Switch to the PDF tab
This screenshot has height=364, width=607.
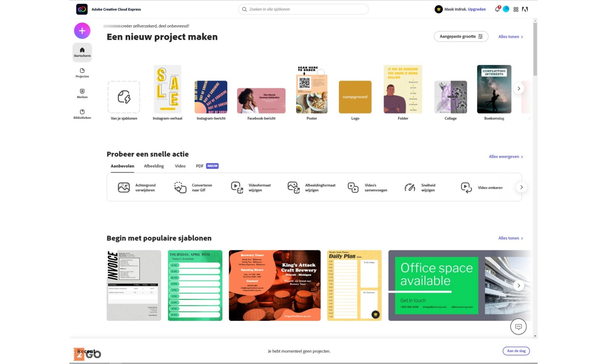200,166
